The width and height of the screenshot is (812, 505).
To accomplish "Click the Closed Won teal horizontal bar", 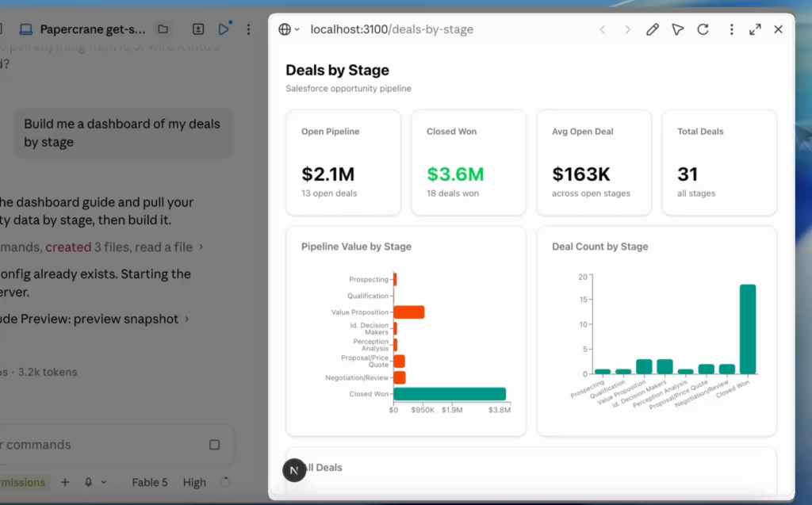I will coord(450,394).
